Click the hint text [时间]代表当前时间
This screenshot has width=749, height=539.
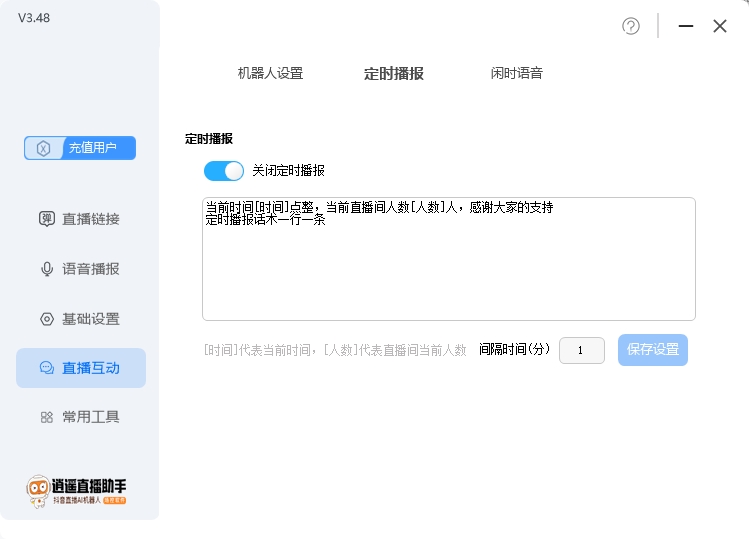click(x=335, y=350)
